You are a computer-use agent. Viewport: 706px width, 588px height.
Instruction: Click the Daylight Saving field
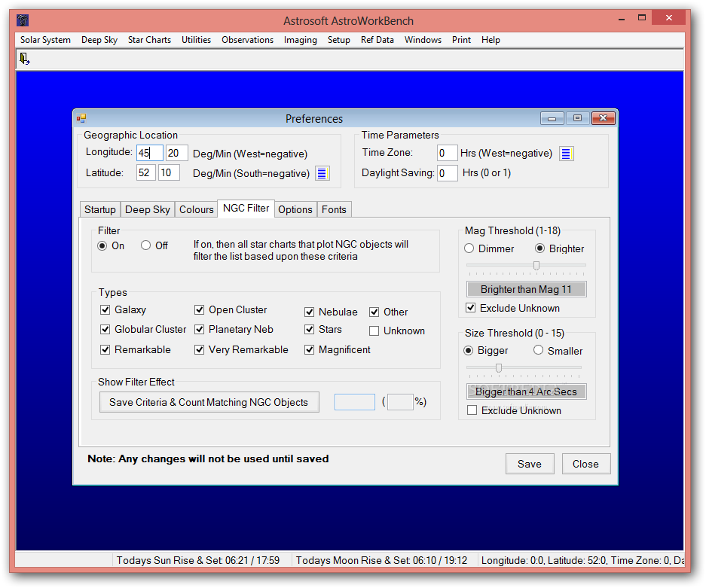click(448, 173)
